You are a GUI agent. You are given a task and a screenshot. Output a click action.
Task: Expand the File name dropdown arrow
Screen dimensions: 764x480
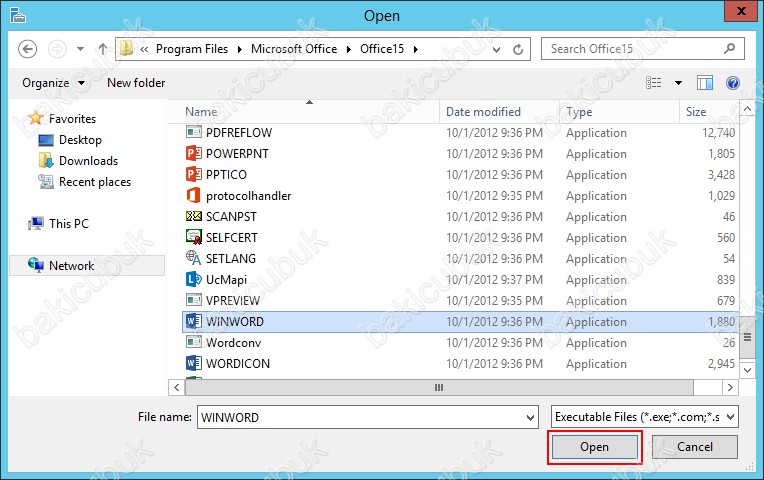(x=530, y=418)
